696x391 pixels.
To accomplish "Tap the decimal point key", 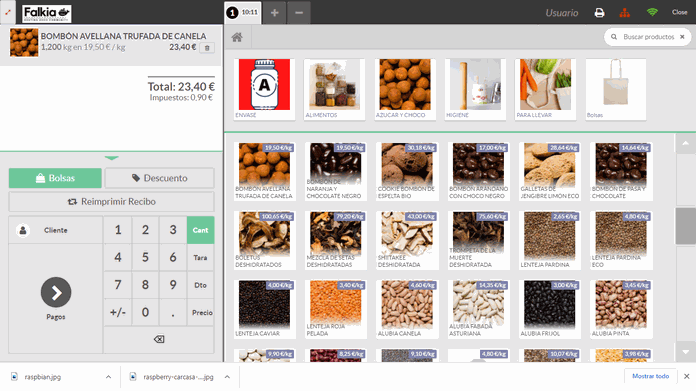I will (173, 312).
